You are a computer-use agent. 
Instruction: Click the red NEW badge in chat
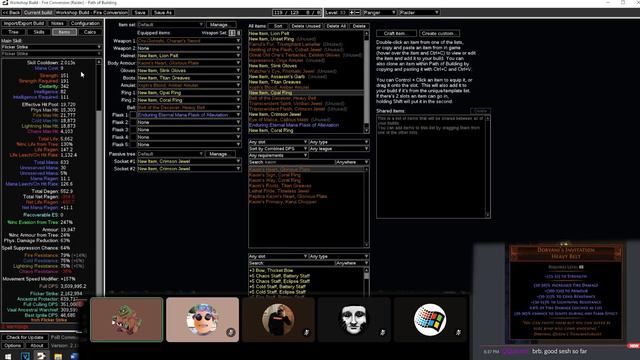633,346
